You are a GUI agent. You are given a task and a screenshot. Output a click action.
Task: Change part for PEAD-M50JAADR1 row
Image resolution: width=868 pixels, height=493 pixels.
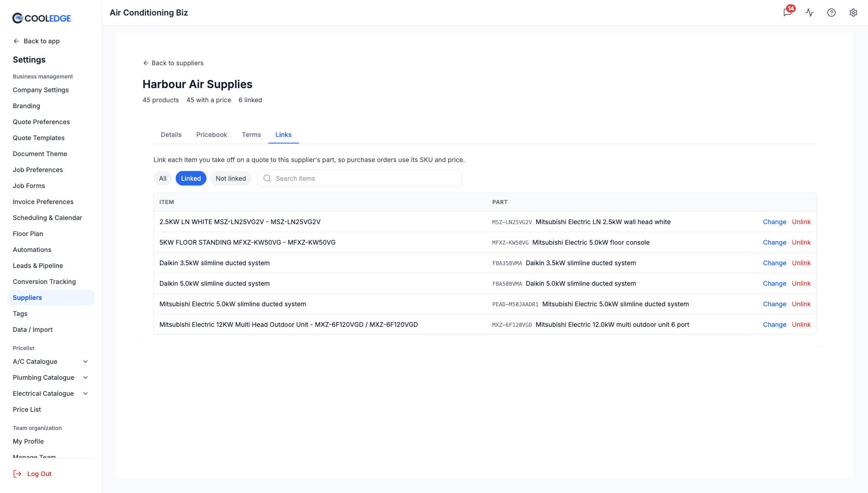point(774,304)
